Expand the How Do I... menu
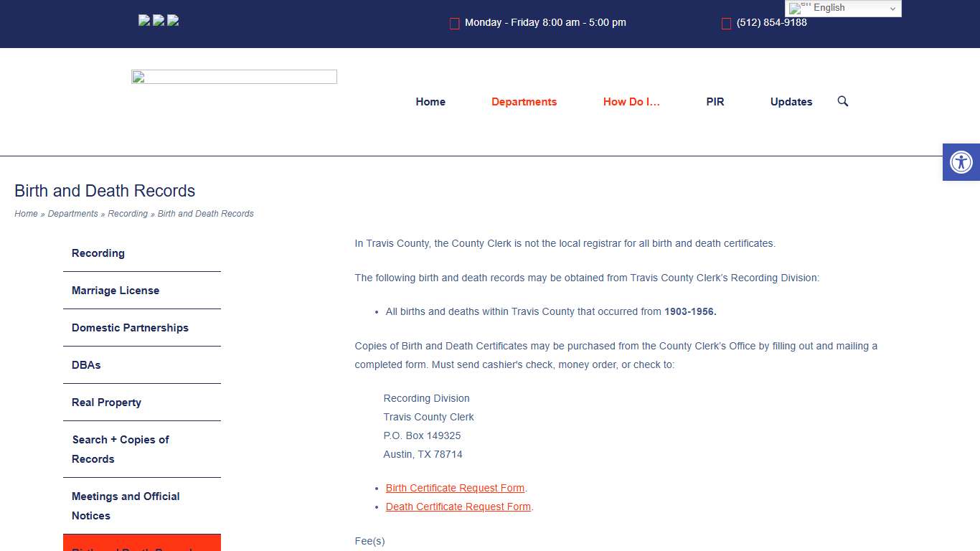Screen dimensions: 980x551 pyautogui.click(x=631, y=101)
